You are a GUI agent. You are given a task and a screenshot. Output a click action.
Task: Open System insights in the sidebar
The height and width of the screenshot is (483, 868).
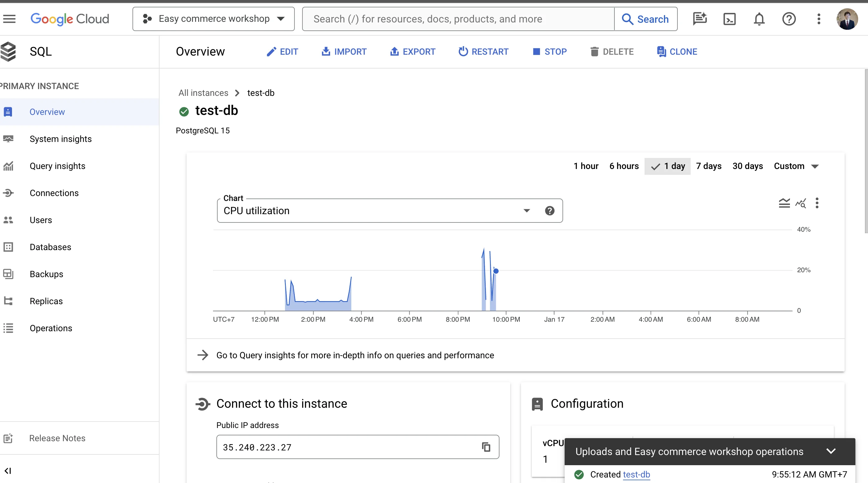pyautogui.click(x=80, y=139)
